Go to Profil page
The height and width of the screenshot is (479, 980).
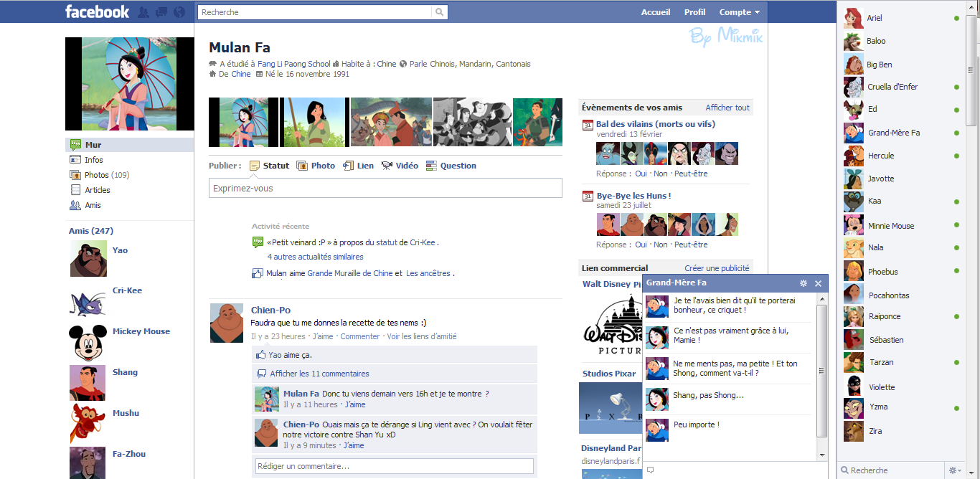click(x=694, y=12)
